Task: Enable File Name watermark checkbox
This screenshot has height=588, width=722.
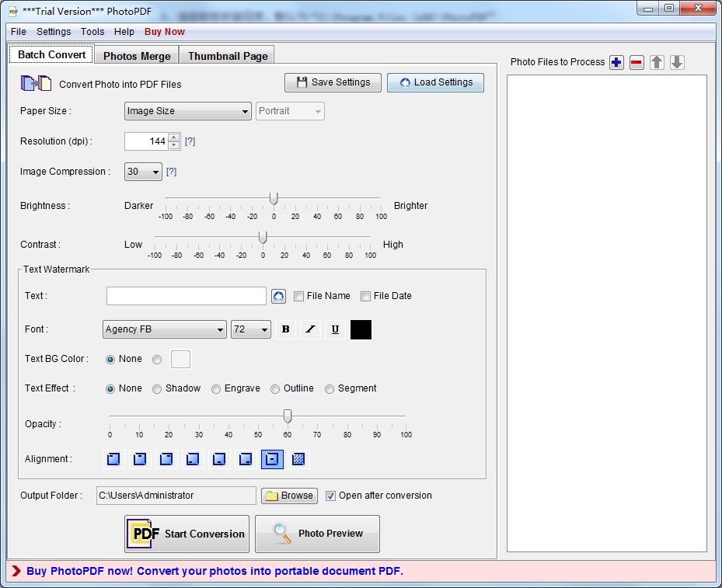Action: point(299,296)
